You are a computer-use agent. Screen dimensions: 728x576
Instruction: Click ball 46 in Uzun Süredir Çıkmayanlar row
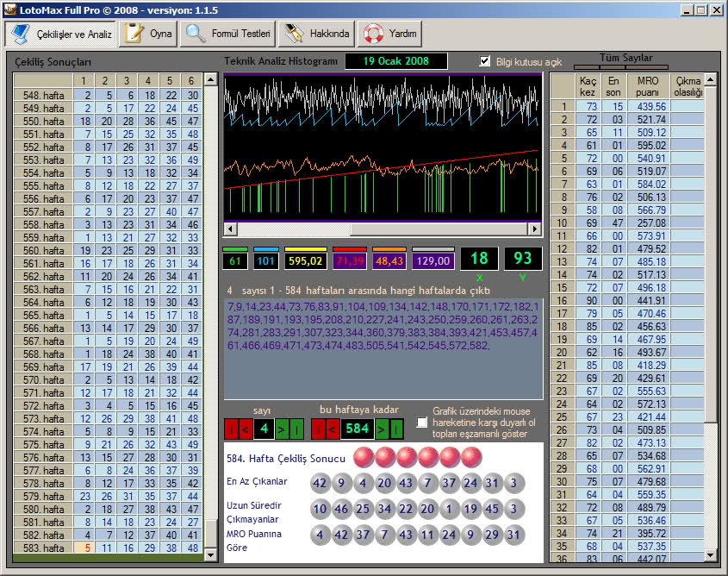[x=341, y=509]
